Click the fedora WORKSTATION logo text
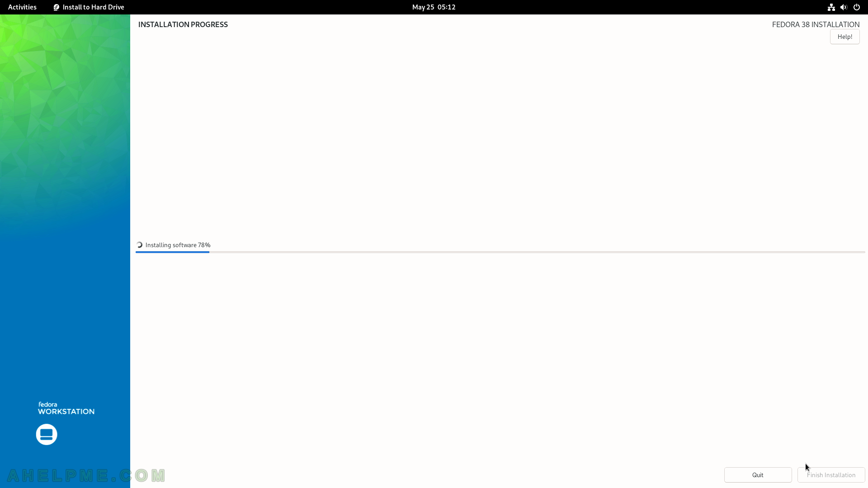Viewport: 868px width, 488px height. [x=66, y=408]
